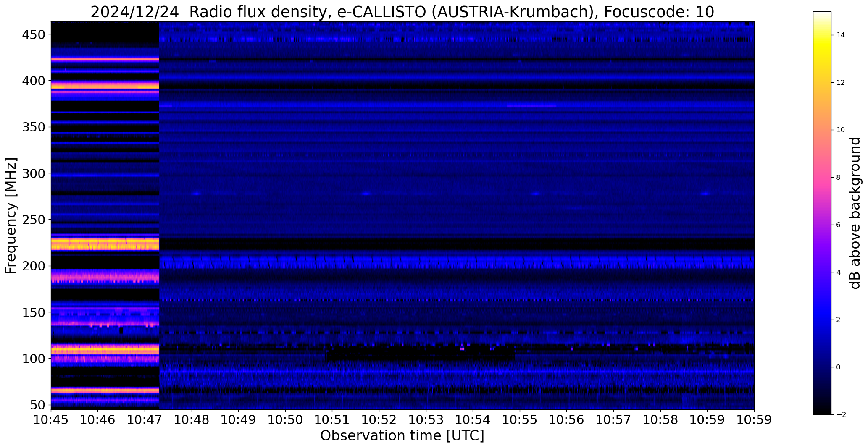Click the 'Frequency [MHz]' y-axis label
The width and height of the screenshot is (868, 448).
pyautogui.click(x=11, y=215)
